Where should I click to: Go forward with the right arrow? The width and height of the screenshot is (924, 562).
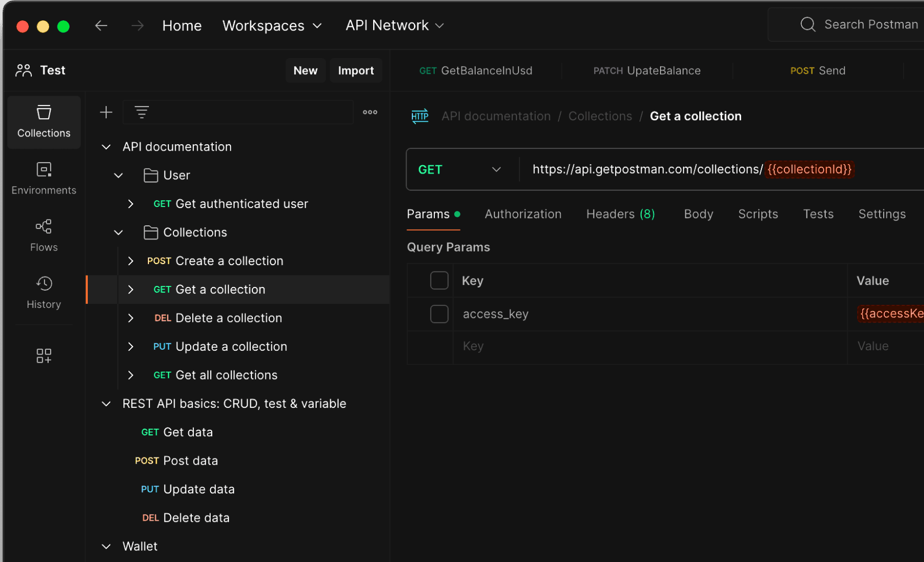click(137, 26)
